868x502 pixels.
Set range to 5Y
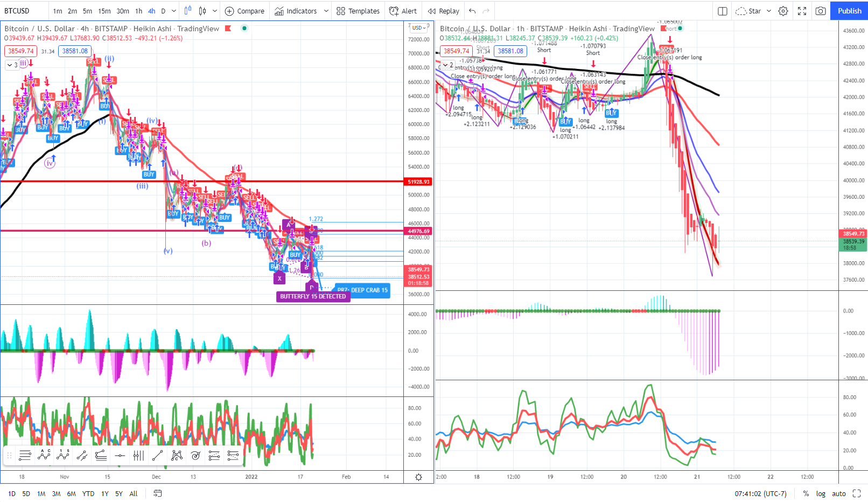[119, 493]
